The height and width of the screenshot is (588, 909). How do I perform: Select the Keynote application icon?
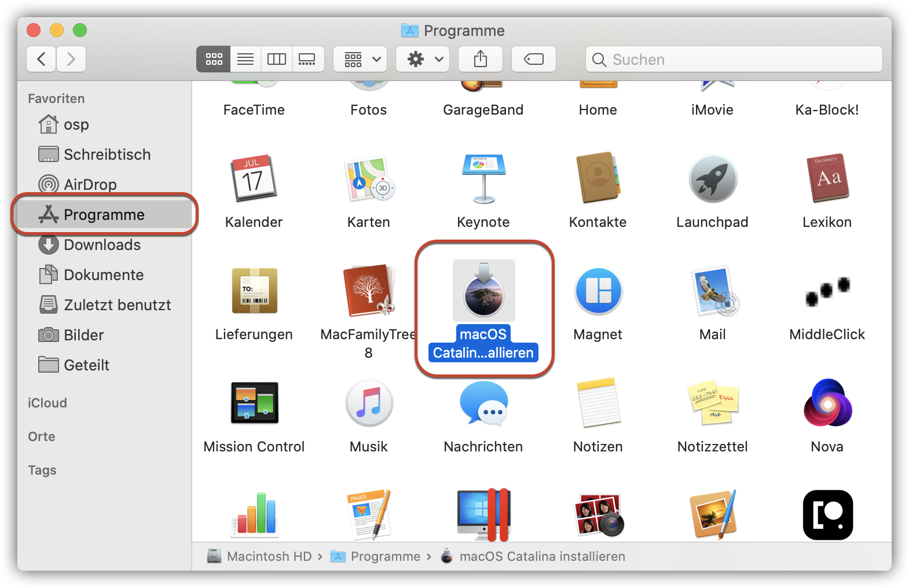click(483, 179)
